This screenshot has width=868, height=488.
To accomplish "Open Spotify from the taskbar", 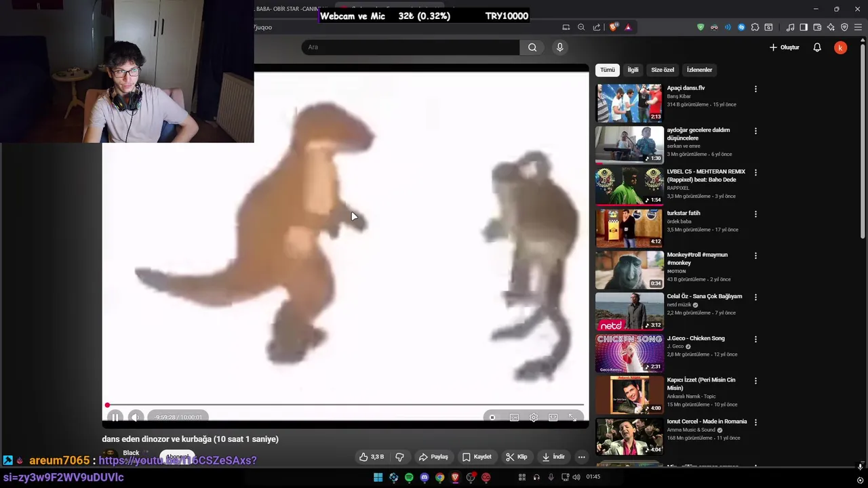I will point(409,477).
